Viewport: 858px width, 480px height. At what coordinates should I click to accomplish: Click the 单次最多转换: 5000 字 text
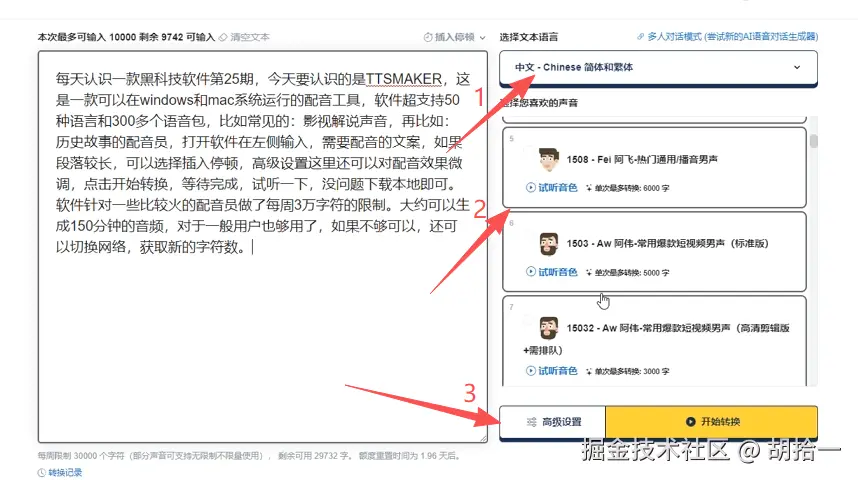(x=632, y=273)
